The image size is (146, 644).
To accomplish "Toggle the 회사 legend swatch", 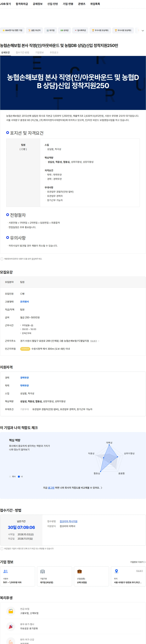I will click(x=10, y=476).
